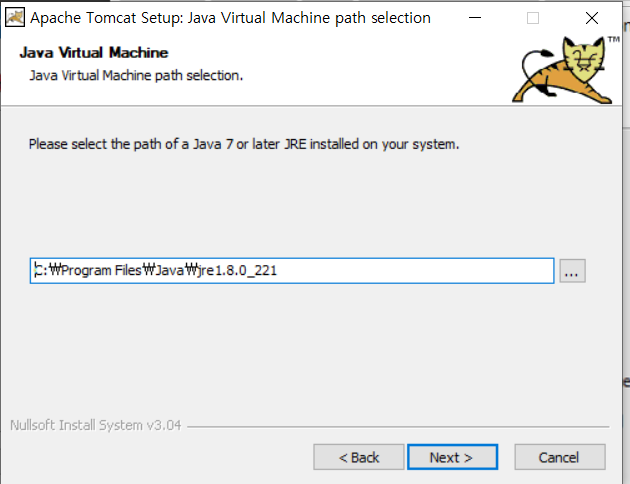The width and height of the screenshot is (630, 484).
Task: Cancel the Tomcat setup
Action: [560, 457]
